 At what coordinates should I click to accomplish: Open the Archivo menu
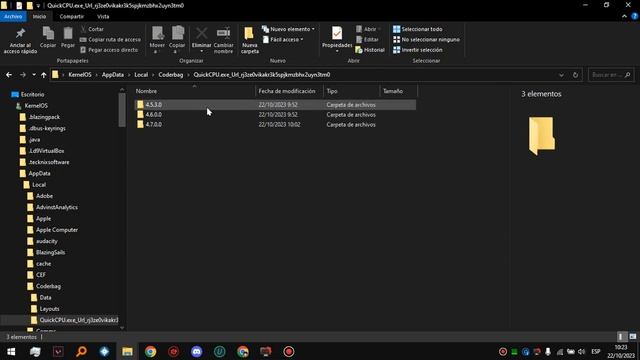click(x=13, y=17)
